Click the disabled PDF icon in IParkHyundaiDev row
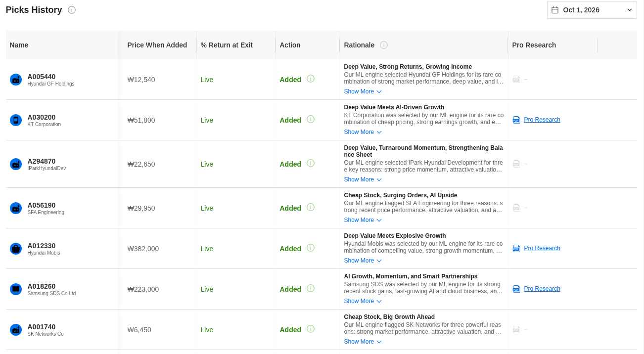Screen dimensions: 644x354 pyautogui.click(x=516, y=164)
